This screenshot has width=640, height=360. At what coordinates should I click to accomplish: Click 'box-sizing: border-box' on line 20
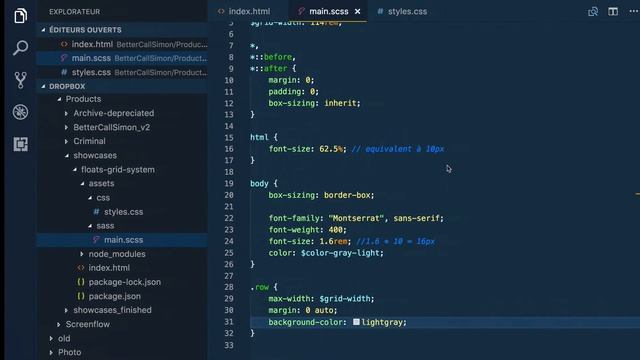(x=321, y=195)
